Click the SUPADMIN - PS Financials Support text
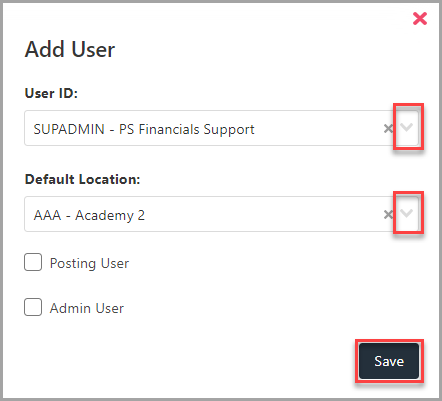The width and height of the screenshot is (442, 401). pyautogui.click(x=144, y=129)
